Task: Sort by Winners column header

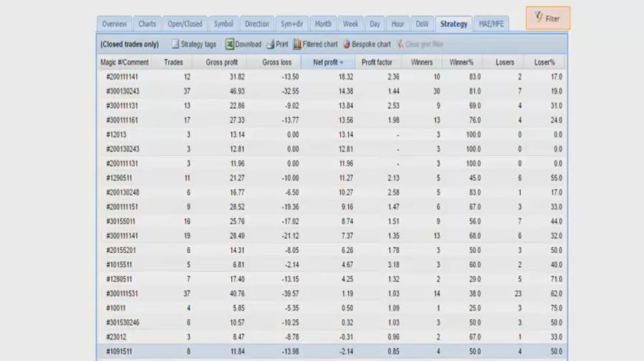Action: click(422, 63)
